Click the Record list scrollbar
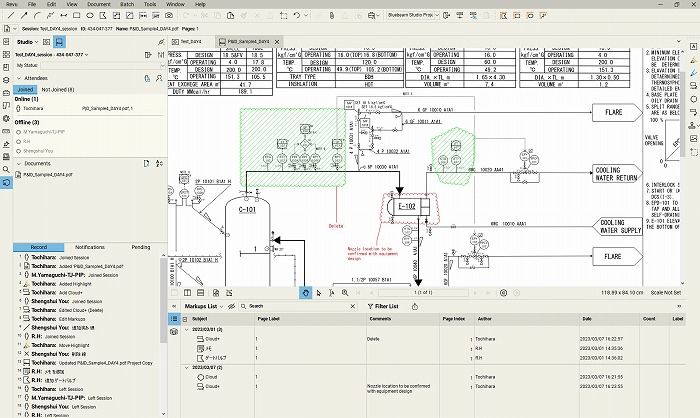 coord(163,300)
